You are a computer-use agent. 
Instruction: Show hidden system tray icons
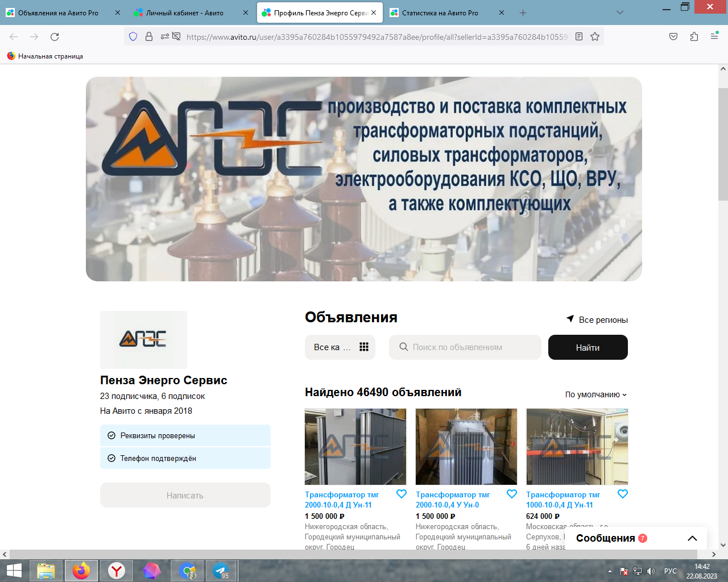(x=610, y=571)
